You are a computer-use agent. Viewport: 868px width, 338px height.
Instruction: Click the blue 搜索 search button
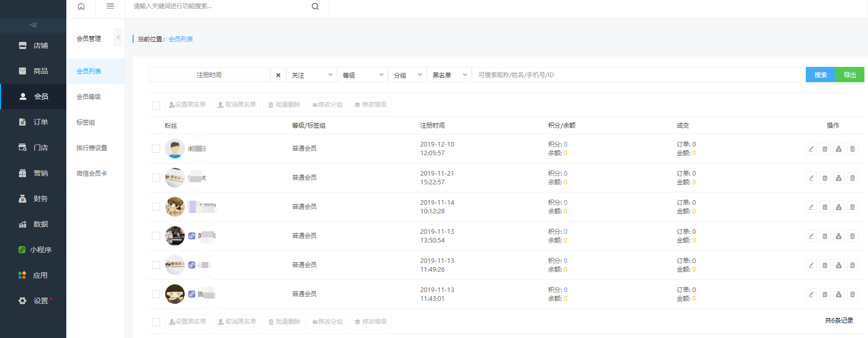(820, 75)
